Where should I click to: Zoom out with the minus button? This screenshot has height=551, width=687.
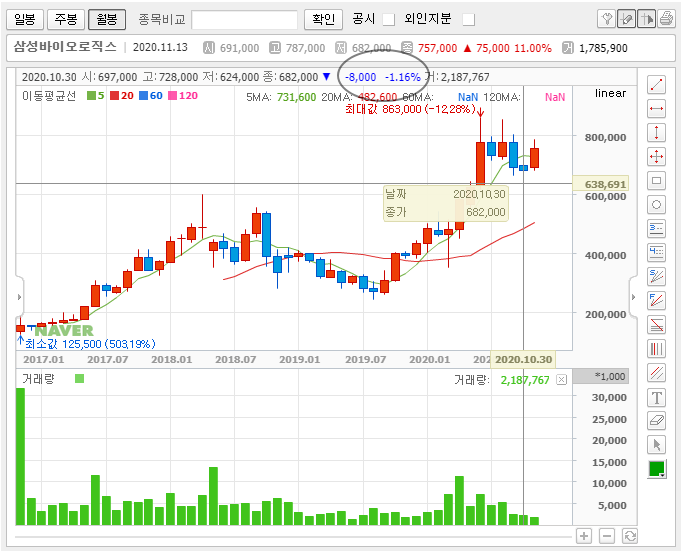click(606, 536)
